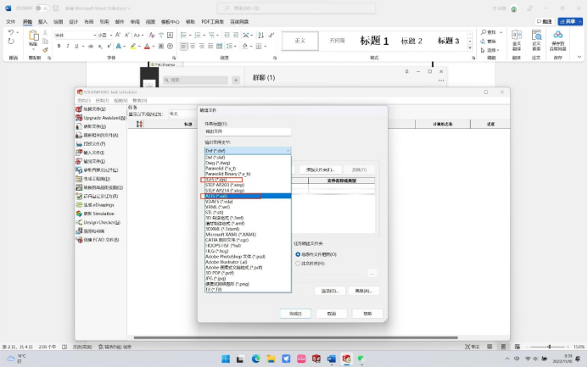Center align paragraph in Word
The image size is (588, 367).
coord(193,46)
